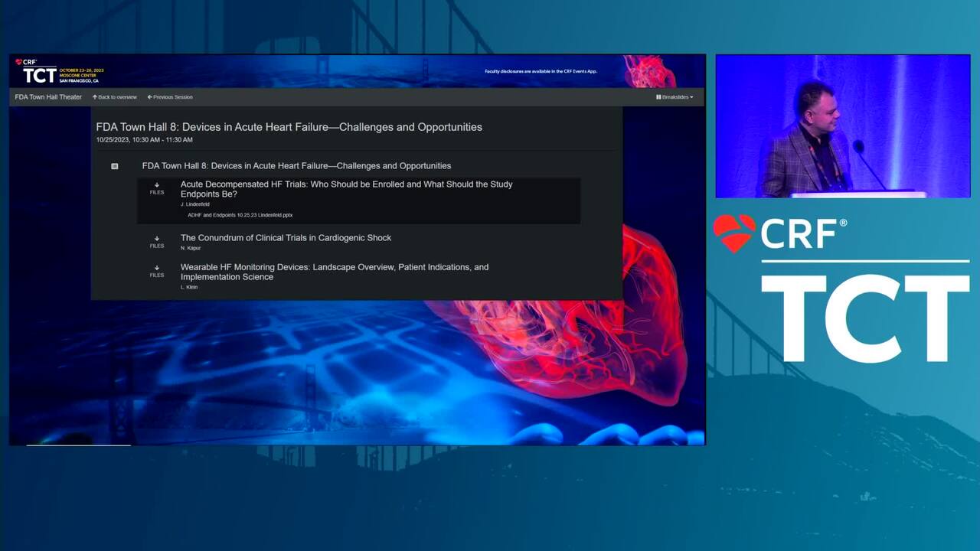Download files for Conundrum of Clinical Trials talk
The height and width of the screenshot is (551, 980).
[x=157, y=242]
